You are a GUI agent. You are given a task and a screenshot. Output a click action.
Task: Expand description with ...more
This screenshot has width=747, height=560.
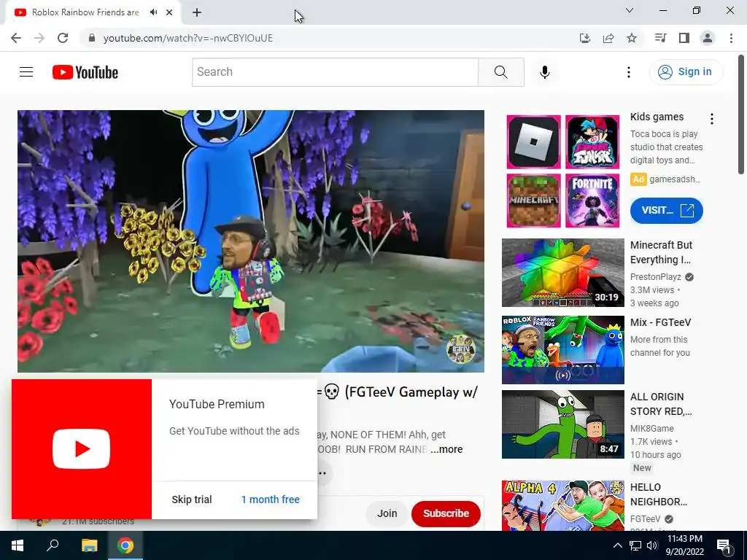tap(446, 449)
